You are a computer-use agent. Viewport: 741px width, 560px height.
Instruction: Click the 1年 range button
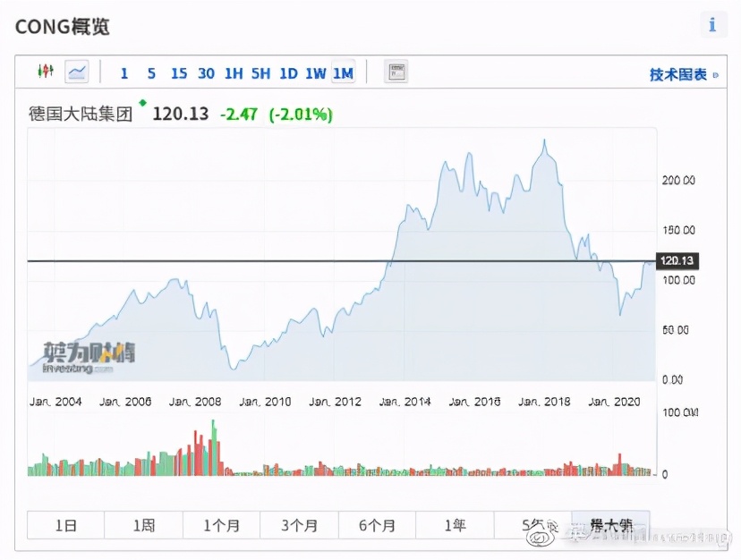click(x=455, y=525)
